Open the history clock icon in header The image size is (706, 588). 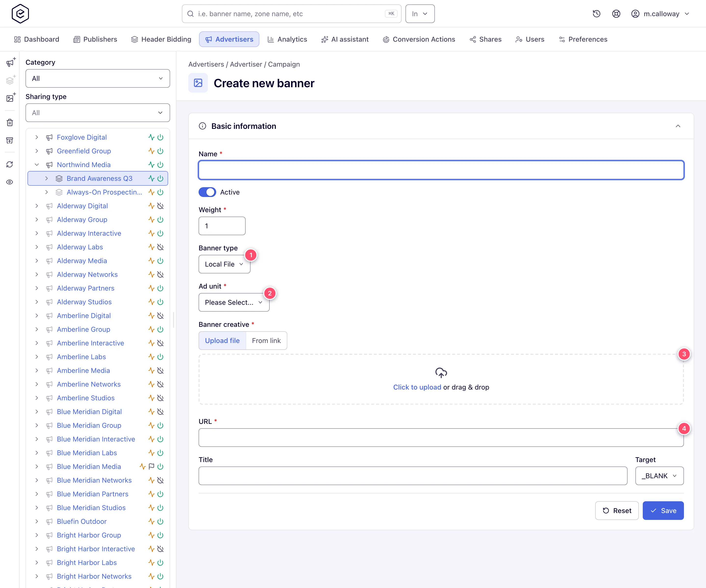tap(596, 14)
